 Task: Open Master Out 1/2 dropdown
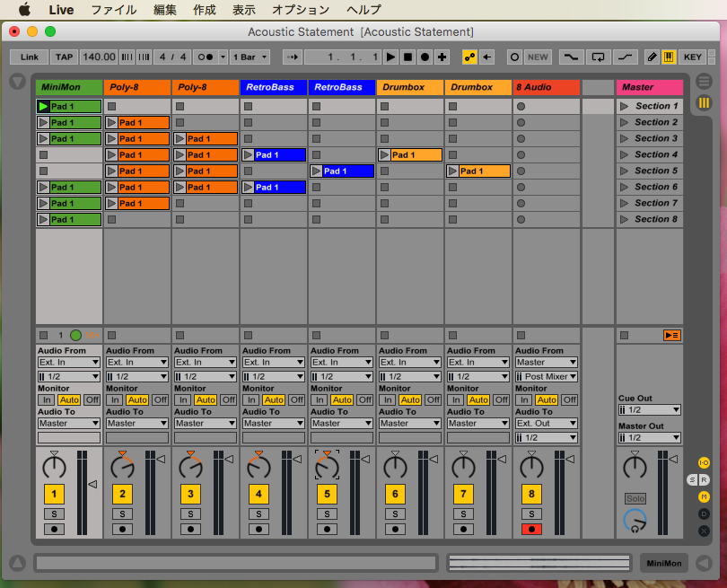click(649, 438)
